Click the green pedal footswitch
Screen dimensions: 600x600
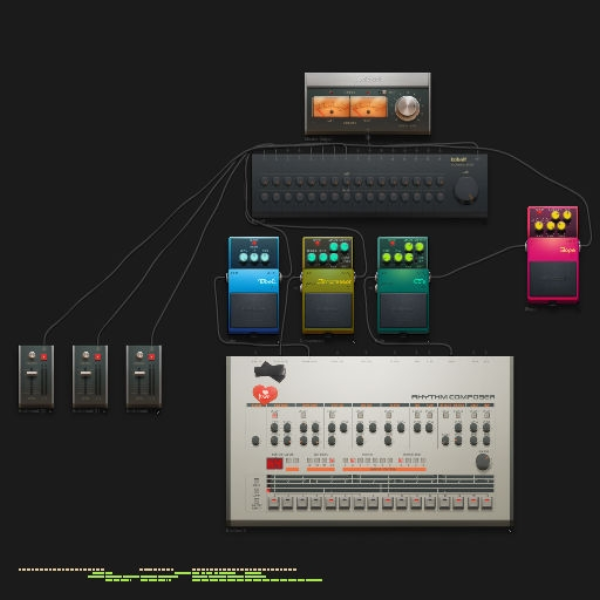(403, 310)
